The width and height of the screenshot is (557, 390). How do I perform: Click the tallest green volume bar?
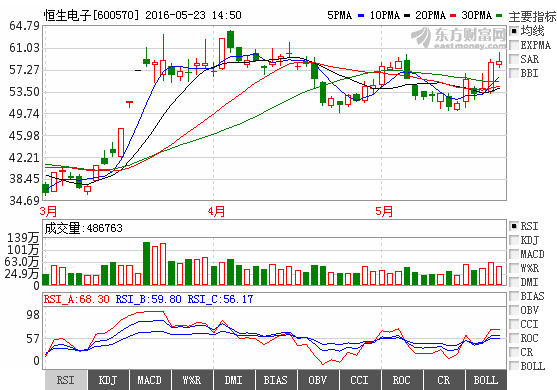point(146,264)
